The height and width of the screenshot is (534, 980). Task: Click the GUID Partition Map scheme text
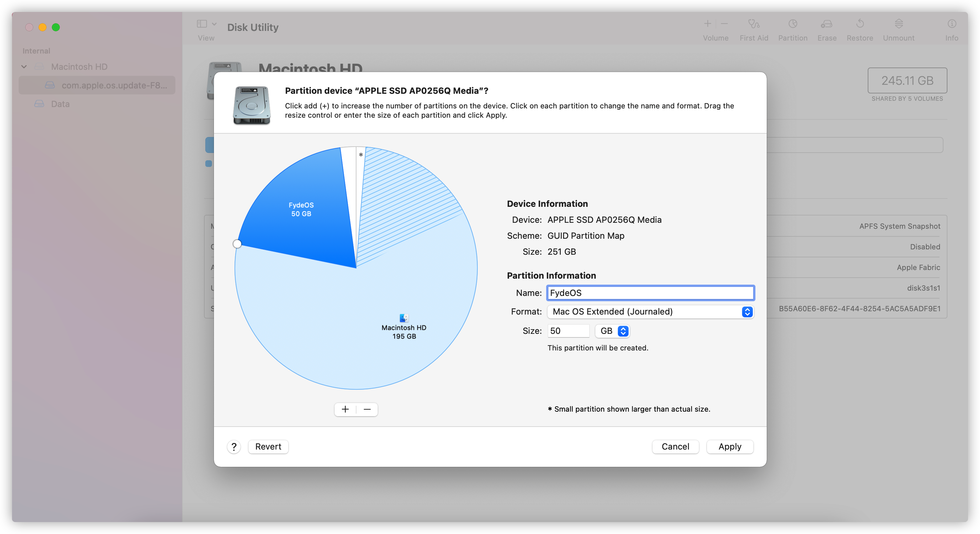click(x=585, y=235)
